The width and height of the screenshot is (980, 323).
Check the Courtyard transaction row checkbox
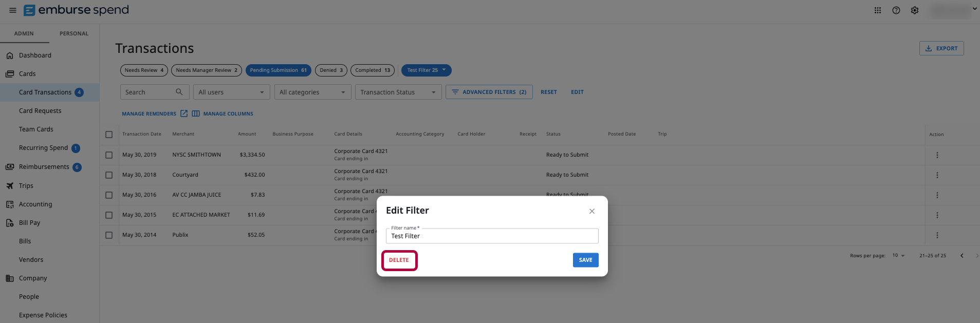click(109, 175)
